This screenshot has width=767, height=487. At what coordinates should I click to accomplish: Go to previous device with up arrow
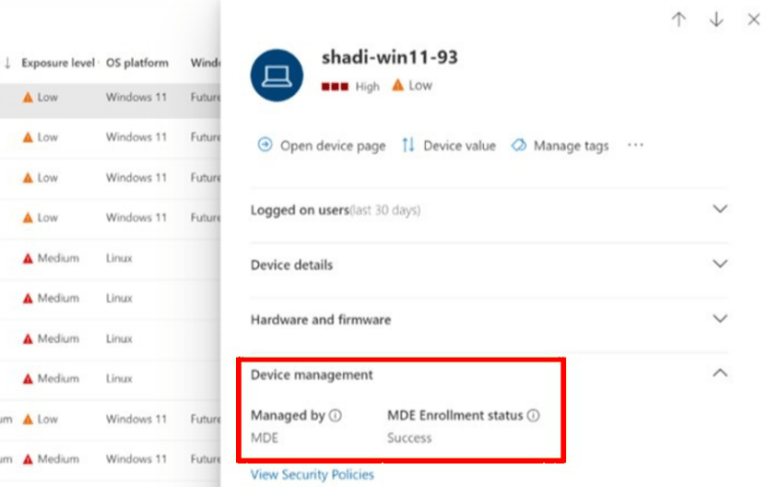(679, 19)
